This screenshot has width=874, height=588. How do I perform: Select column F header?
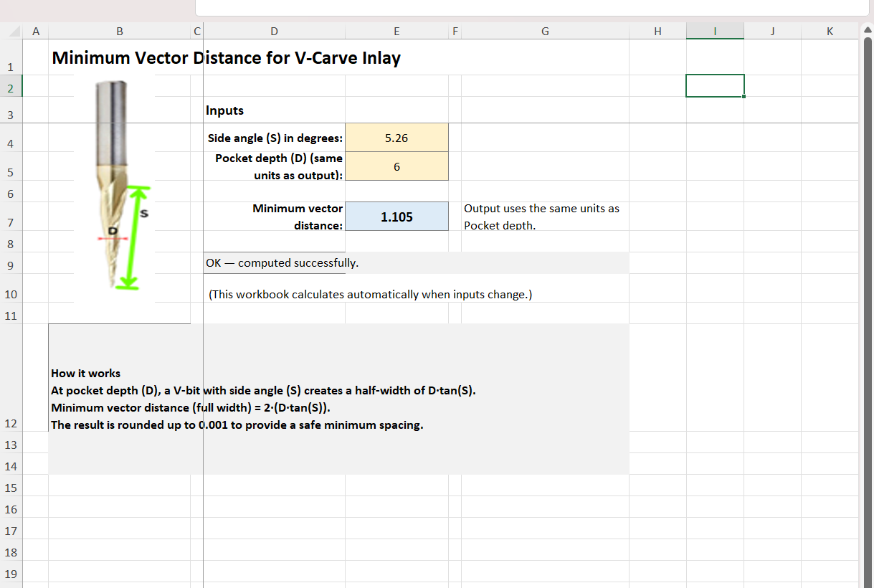click(455, 31)
